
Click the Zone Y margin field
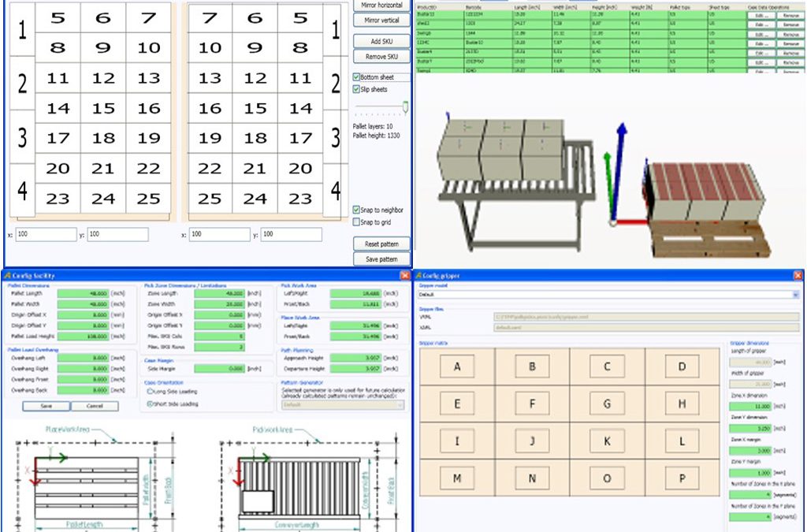click(x=750, y=473)
